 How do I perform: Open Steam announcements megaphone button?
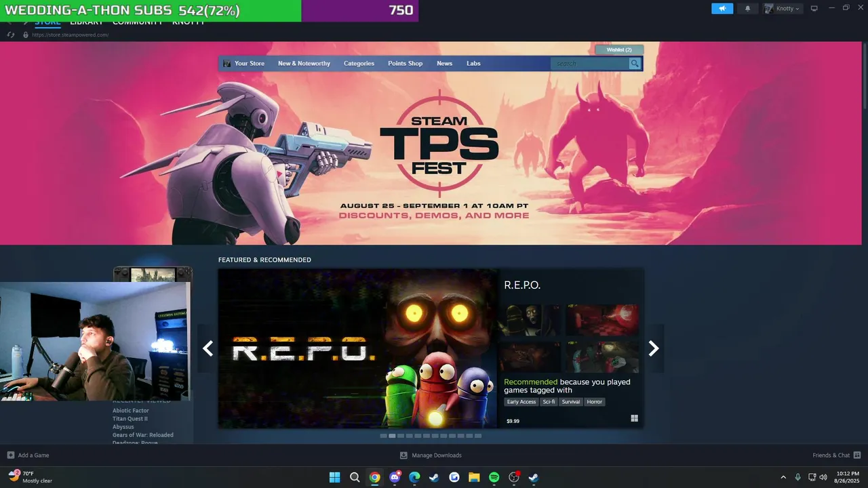(722, 8)
